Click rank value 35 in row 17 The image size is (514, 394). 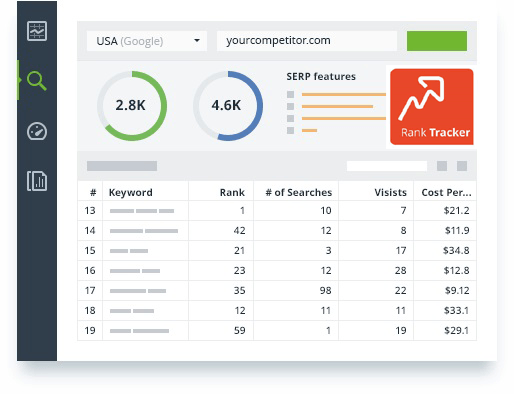coord(239,290)
